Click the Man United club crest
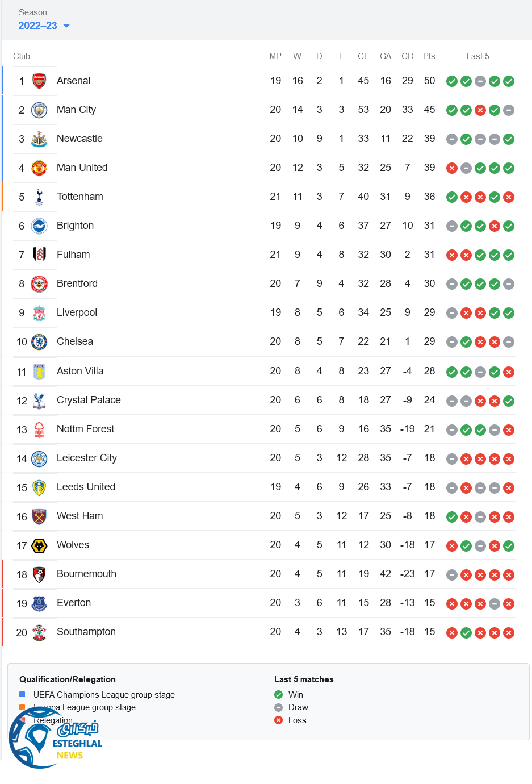This screenshot has width=532, height=784. pos(39,168)
